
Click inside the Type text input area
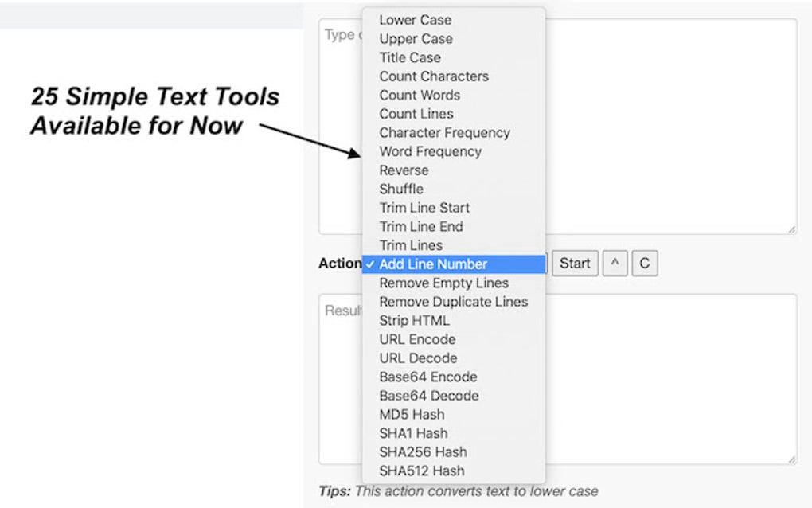click(x=677, y=119)
